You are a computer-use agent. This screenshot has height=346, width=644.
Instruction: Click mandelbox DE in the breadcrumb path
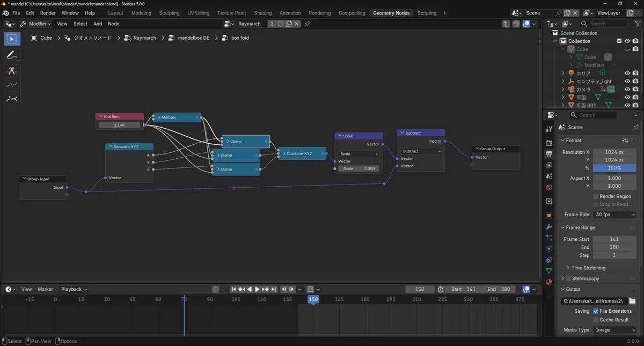pyautogui.click(x=193, y=38)
